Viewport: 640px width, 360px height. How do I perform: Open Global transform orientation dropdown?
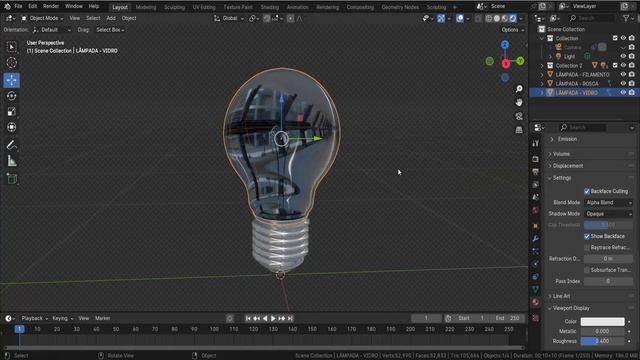pyautogui.click(x=229, y=18)
